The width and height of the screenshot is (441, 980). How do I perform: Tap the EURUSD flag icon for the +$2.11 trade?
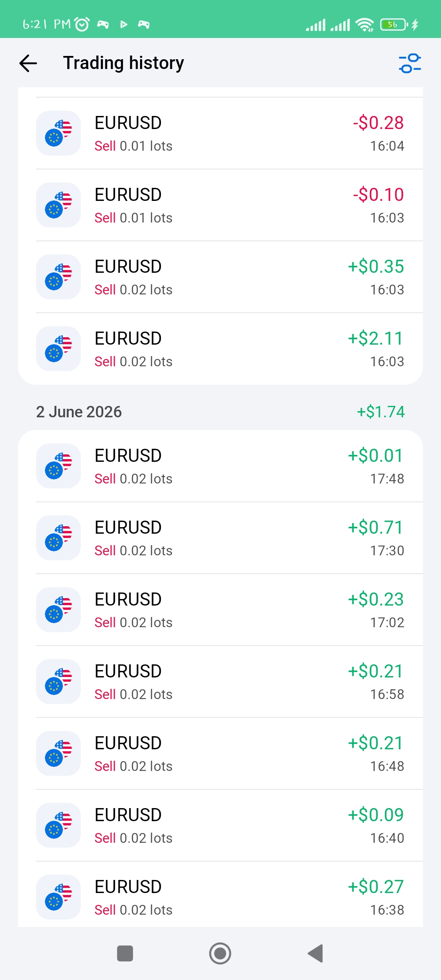pos(58,349)
